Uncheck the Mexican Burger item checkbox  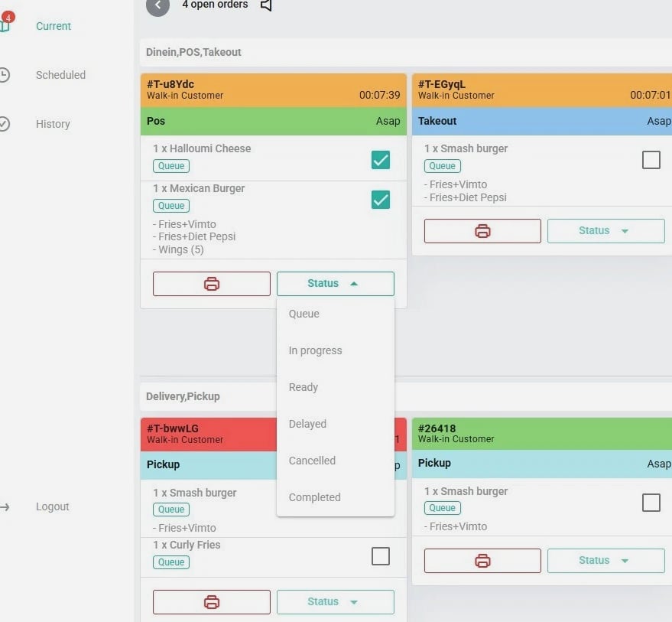click(380, 200)
